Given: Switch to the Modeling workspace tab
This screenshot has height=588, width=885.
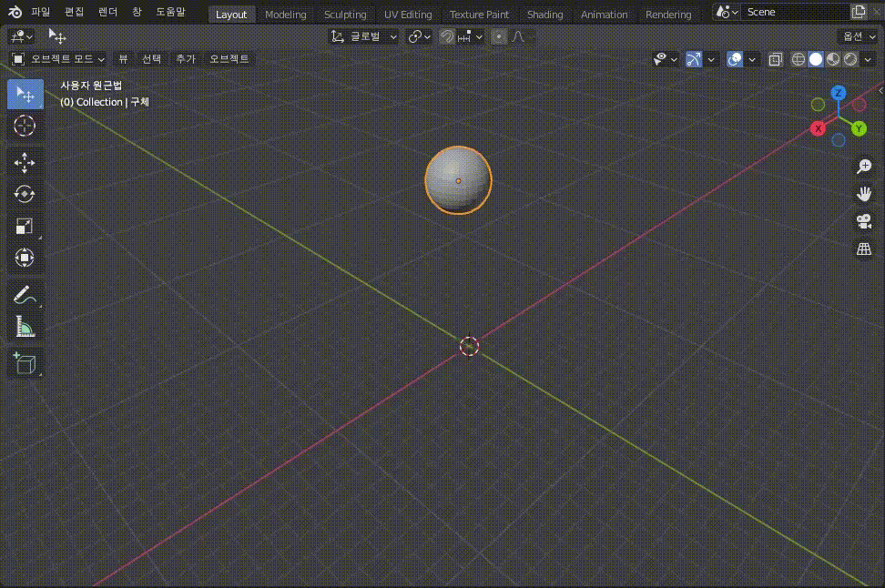Looking at the screenshot, I should coord(286,14).
